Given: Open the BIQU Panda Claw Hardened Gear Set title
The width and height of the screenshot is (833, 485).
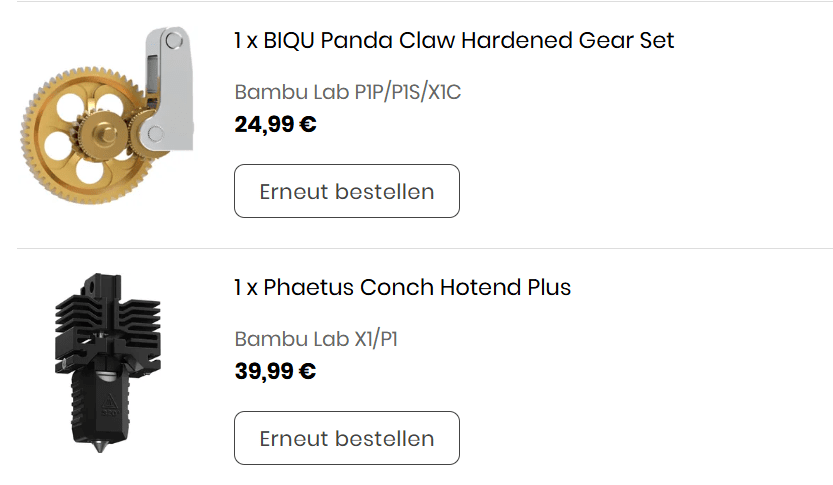Looking at the screenshot, I should 454,41.
